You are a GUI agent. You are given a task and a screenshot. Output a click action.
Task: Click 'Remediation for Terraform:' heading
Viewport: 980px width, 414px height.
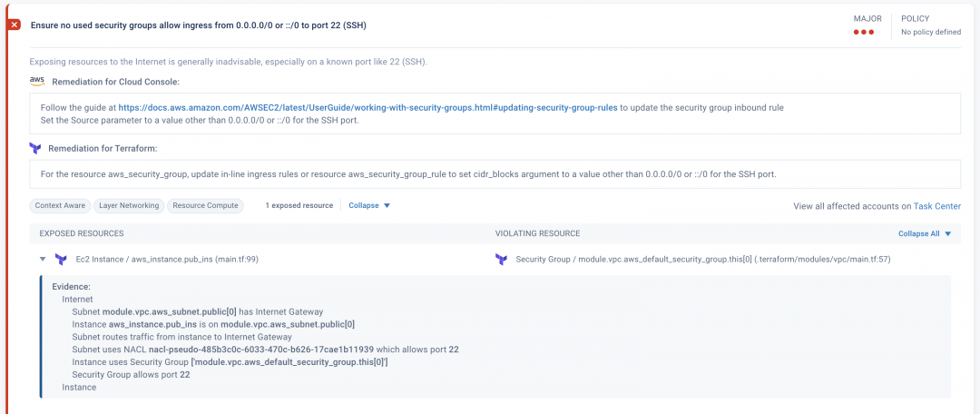pos(103,148)
